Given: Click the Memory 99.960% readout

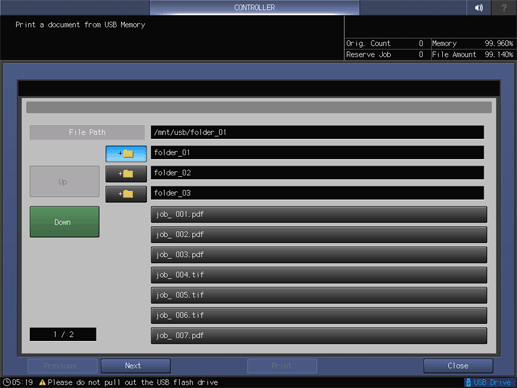Looking at the screenshot, I should point(473,43).
